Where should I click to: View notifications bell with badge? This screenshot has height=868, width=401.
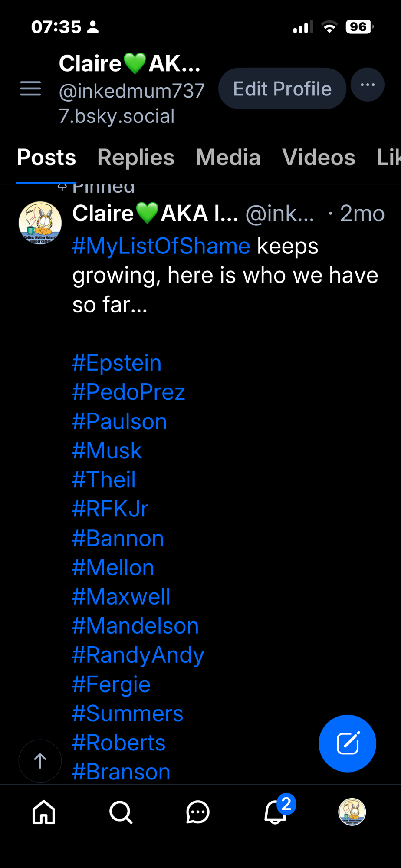(276, 811)
